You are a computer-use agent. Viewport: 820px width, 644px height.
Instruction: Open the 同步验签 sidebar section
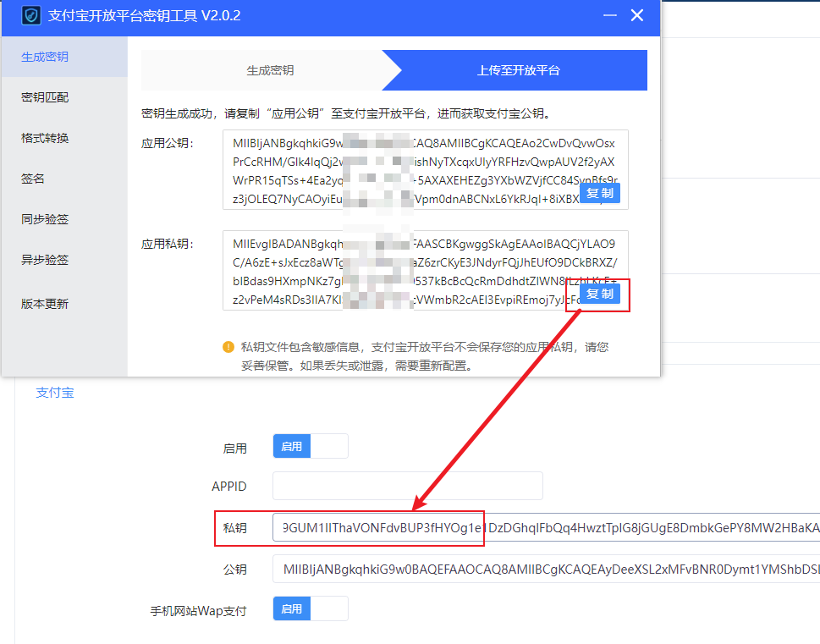point(65,219)
